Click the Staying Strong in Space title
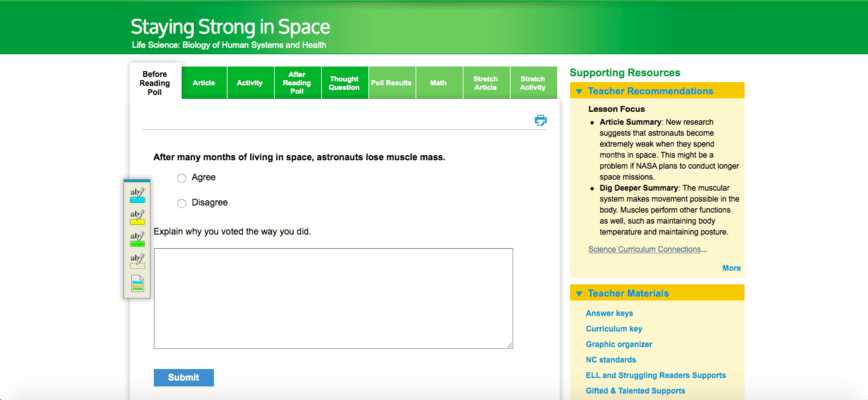Image resolution: width=868 pixels, height=400 pixels. (230, 27)
